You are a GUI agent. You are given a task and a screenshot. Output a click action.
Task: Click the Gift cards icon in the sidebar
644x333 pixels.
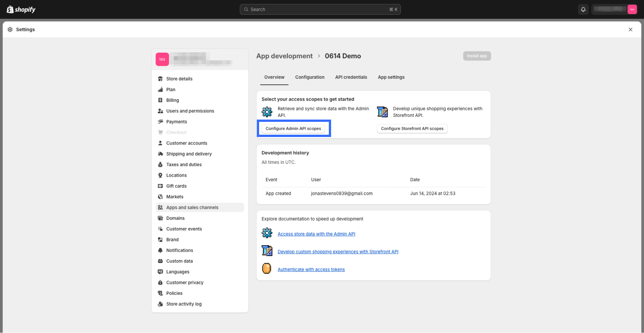tap(160, 186)
